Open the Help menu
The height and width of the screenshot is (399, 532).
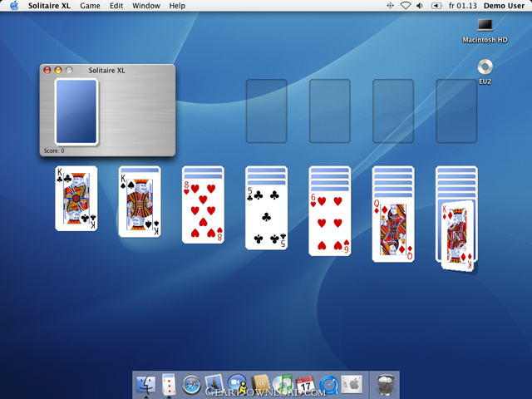coord(177,6)
